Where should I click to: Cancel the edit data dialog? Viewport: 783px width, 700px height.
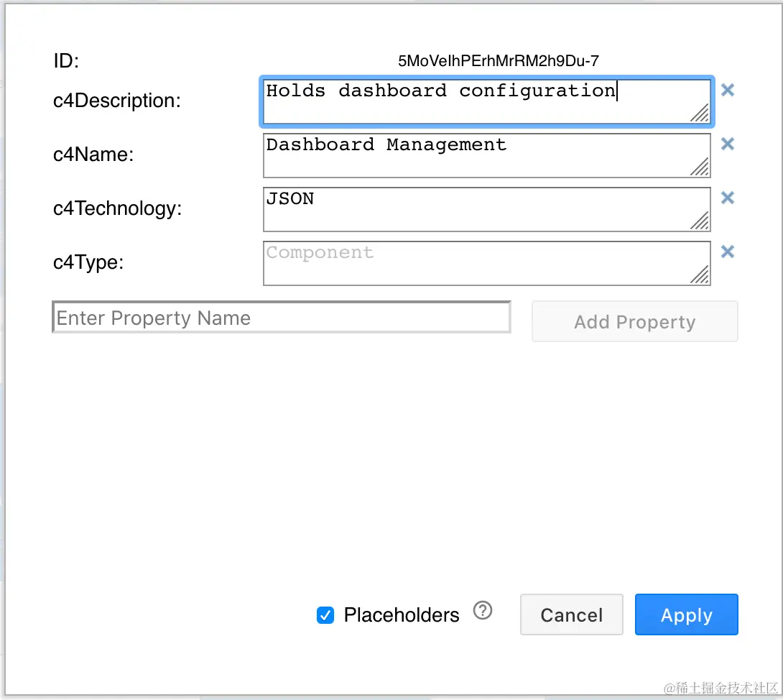571,614
